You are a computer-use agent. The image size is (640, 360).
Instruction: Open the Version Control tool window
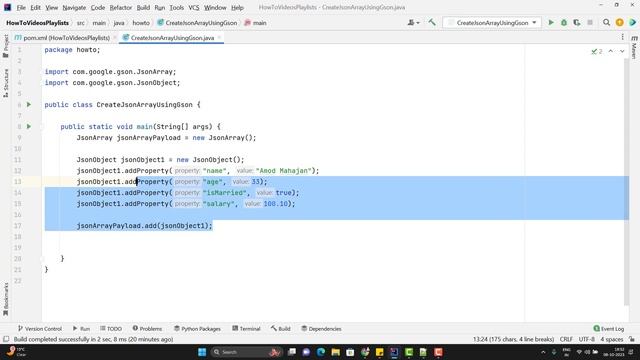(40, 329)
